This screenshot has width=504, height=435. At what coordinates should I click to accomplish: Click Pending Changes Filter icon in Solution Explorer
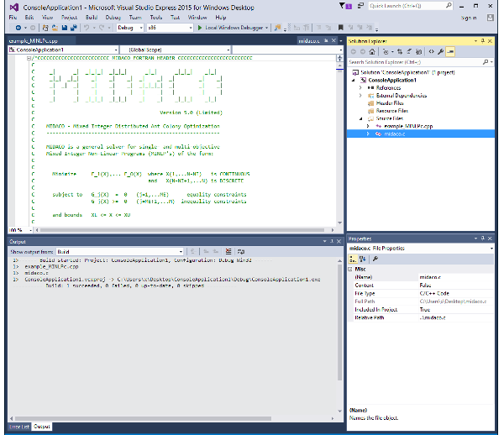tap(386, 52)
